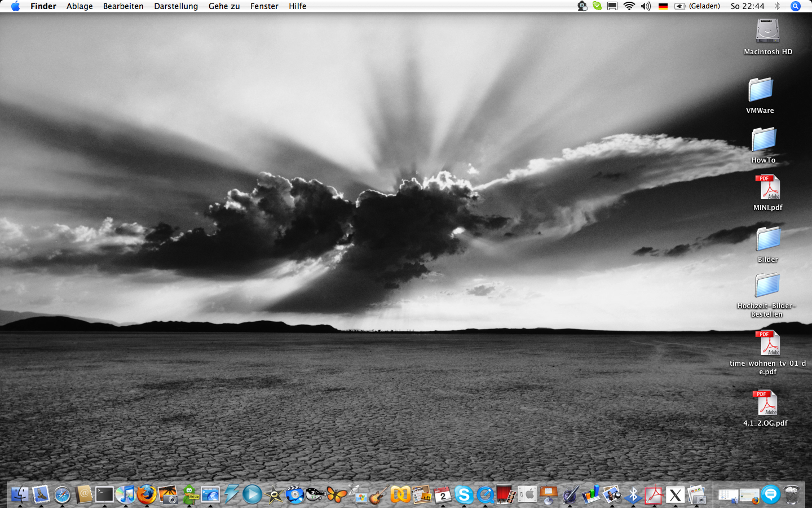Viewport: 812px width, 508px height.
Task: Launch Cyberduck pufferfish icon
Action: click(316, 495)
